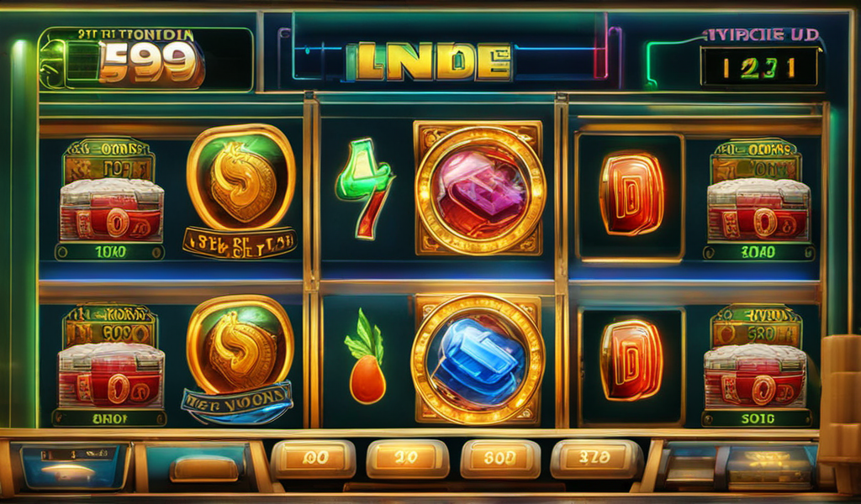Click the 1231 counter display at top right

(759, 67)
